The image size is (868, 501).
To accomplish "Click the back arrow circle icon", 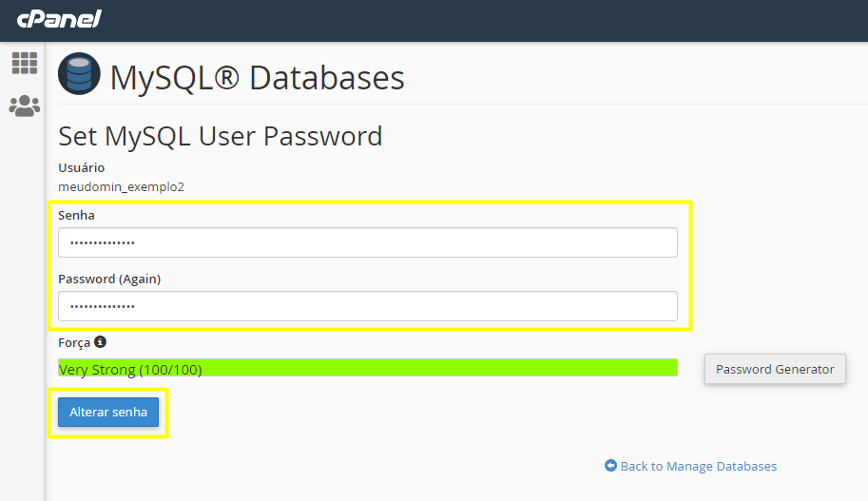I will tap(610, 466).
